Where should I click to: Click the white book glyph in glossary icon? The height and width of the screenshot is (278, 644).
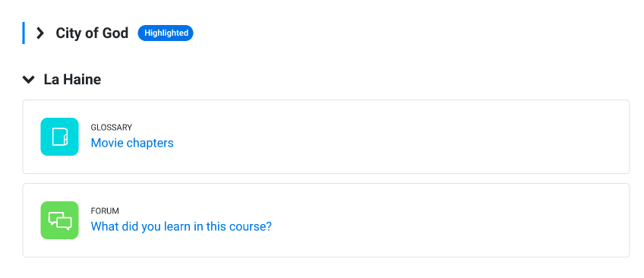[x=59, y=137]
